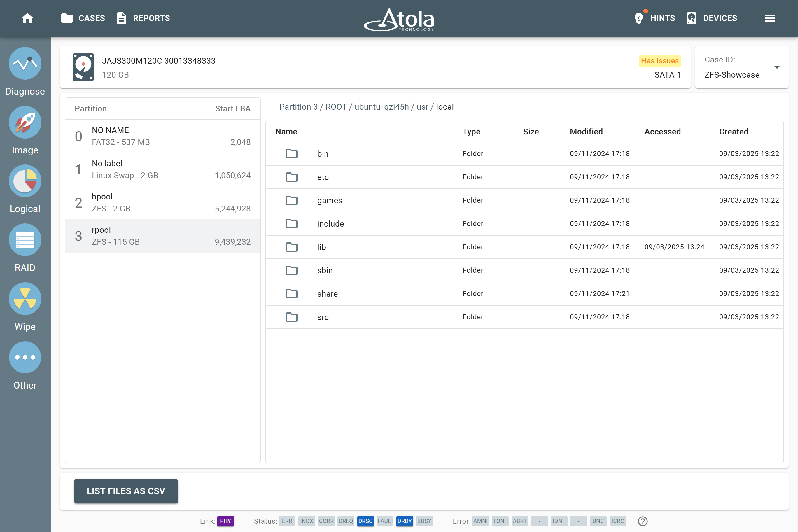Click the DRSC status indicator
798x532 pixels.
[365, 521]
